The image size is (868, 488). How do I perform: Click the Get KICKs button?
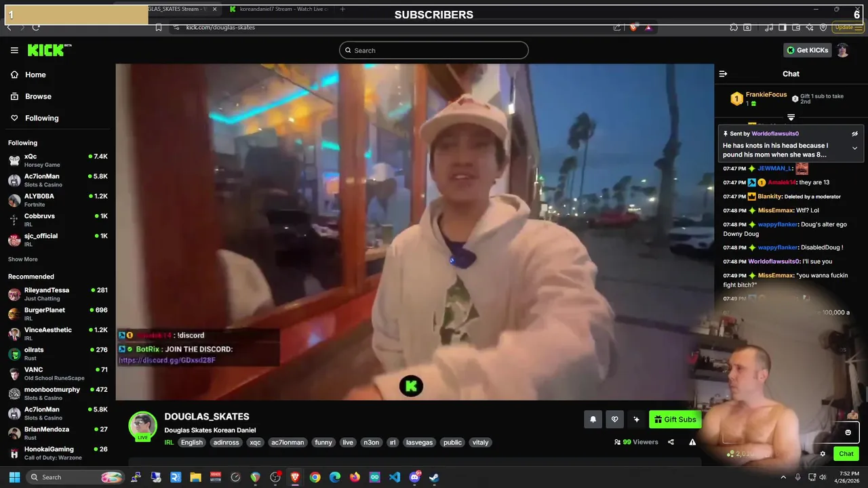(x=806, y=50)
